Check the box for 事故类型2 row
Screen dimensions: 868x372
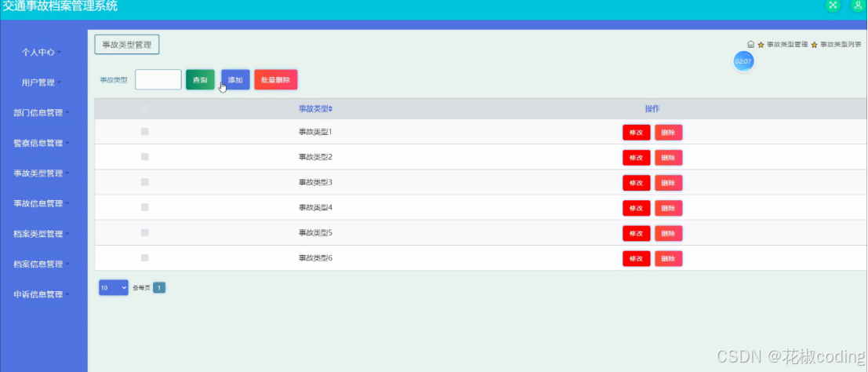(145, 157)
